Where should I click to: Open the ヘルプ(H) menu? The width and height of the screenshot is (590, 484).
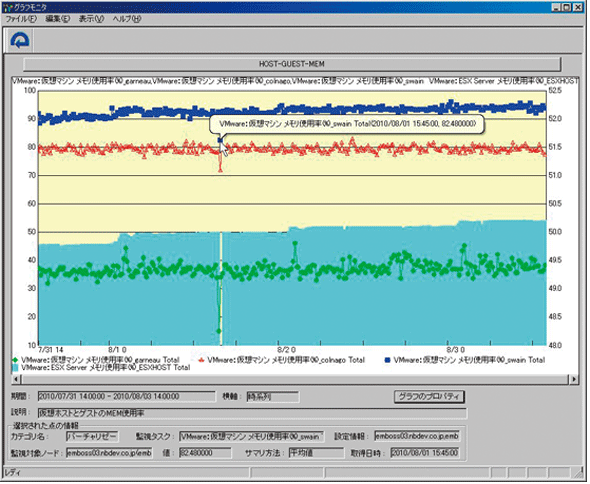pyautogui.click(x=126, y=19)
